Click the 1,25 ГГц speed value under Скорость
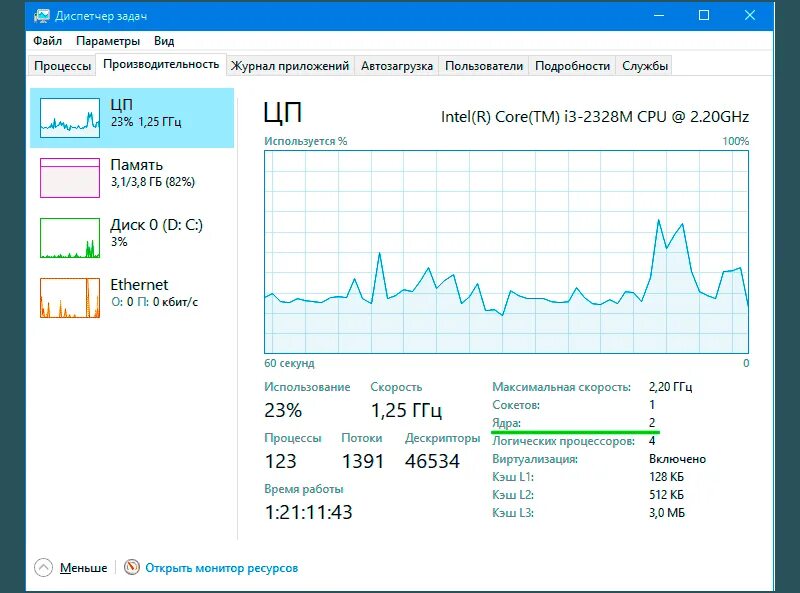Viewport: 800px width, 593px height. tap(406, 410)
